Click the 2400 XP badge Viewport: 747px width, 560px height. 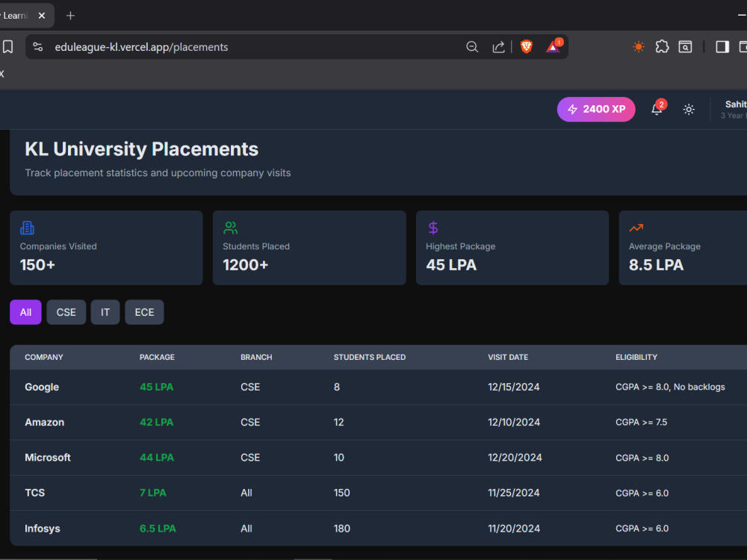pyautogui.click(x=596, y=110)
